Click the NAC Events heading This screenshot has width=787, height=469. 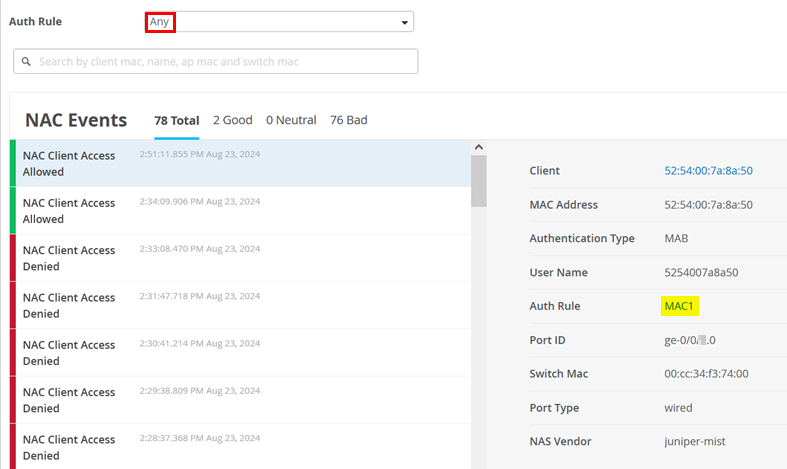point(76,120)
